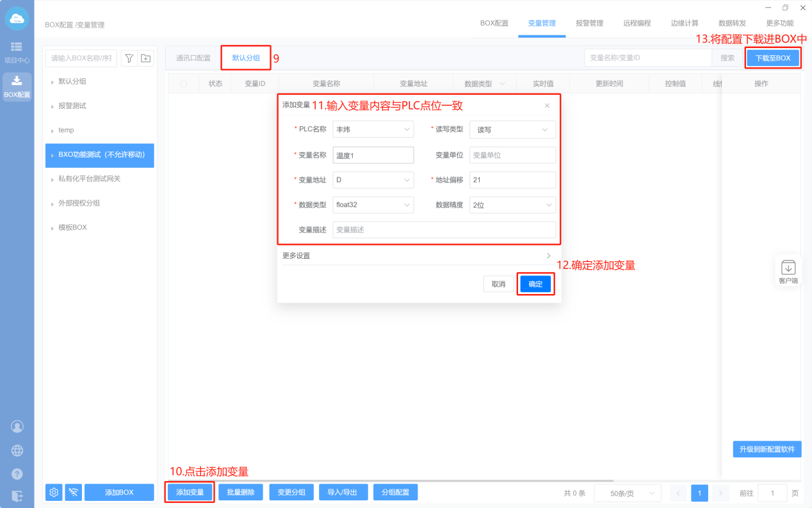Toggle the select-all checkbox in table header
This screenshot has height=508, width=812.
(x=184, y=84)
